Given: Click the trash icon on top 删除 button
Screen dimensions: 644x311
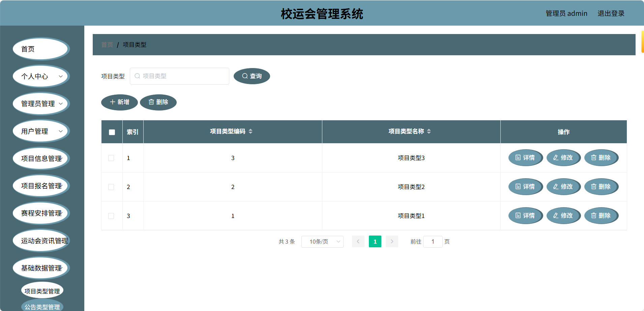Looking at the screenshot, I should 151,102.
